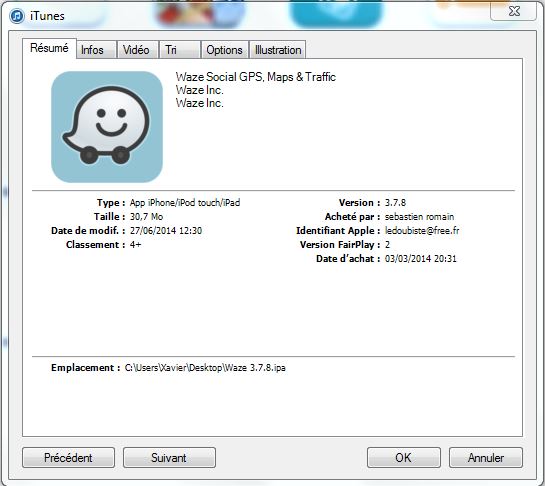Viewport: 545px width, 486px height.
Task: Go to the Options tab
Action: (225, 50)
